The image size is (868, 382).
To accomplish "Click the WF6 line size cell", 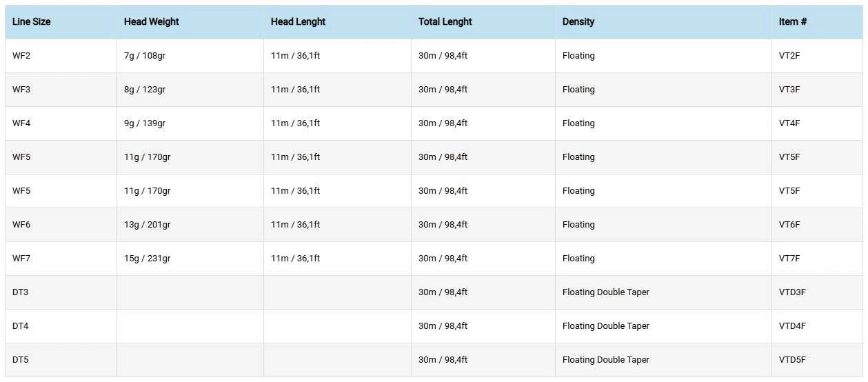I will coord(21,224).
